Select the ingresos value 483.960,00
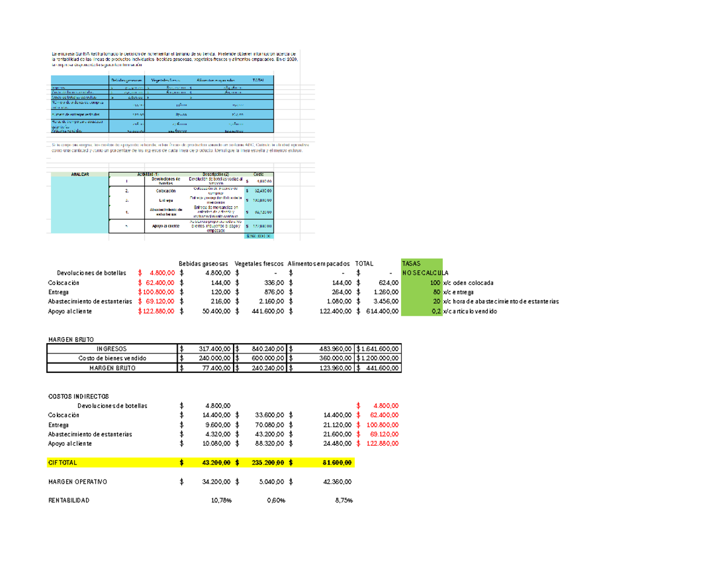This screenshot has width=728, height=562. point(334,349)
